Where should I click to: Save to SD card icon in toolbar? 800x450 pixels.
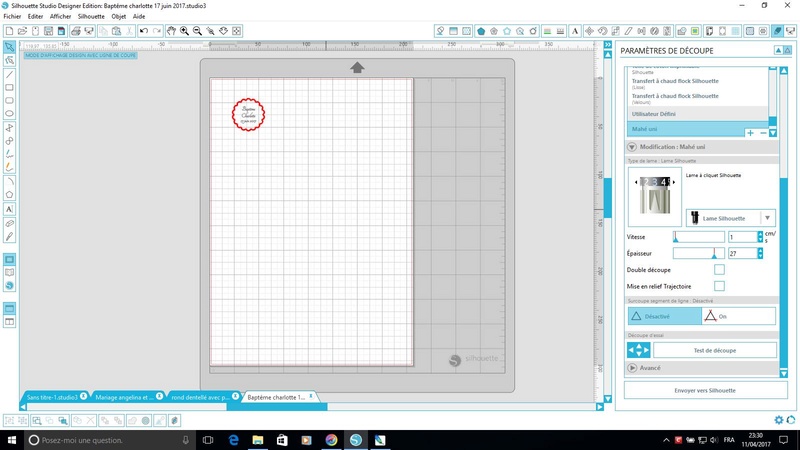61,31
